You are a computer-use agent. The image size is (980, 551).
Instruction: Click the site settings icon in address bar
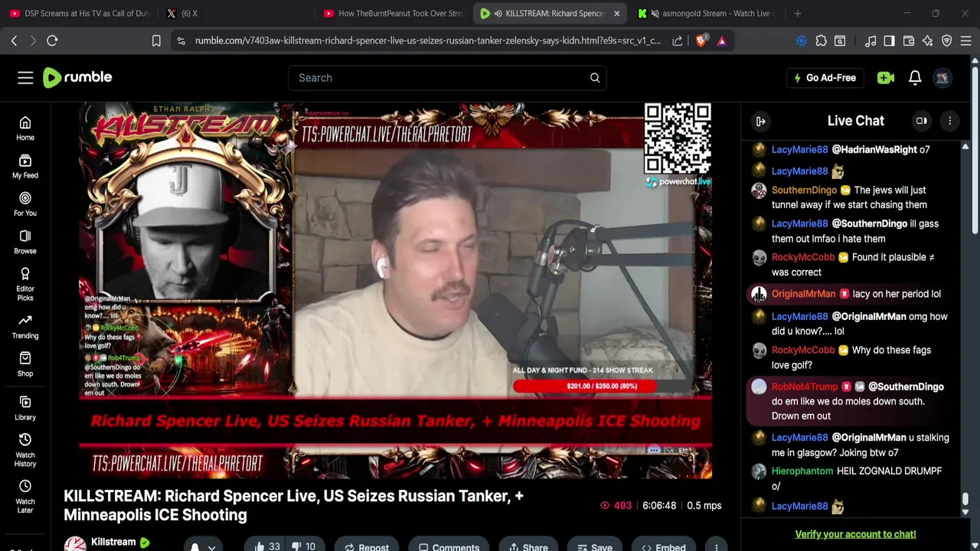point(181,41)
